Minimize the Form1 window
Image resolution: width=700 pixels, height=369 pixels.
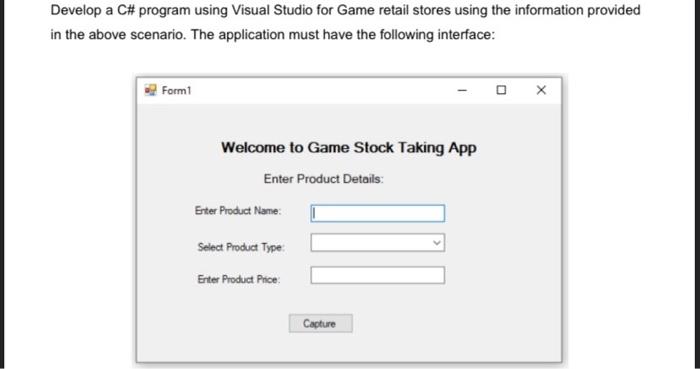tap(462, 90)
